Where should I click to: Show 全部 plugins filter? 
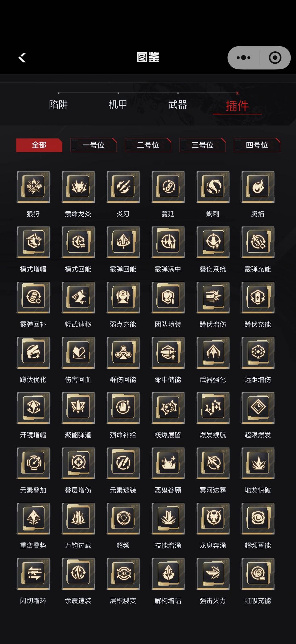click(39, 145)
